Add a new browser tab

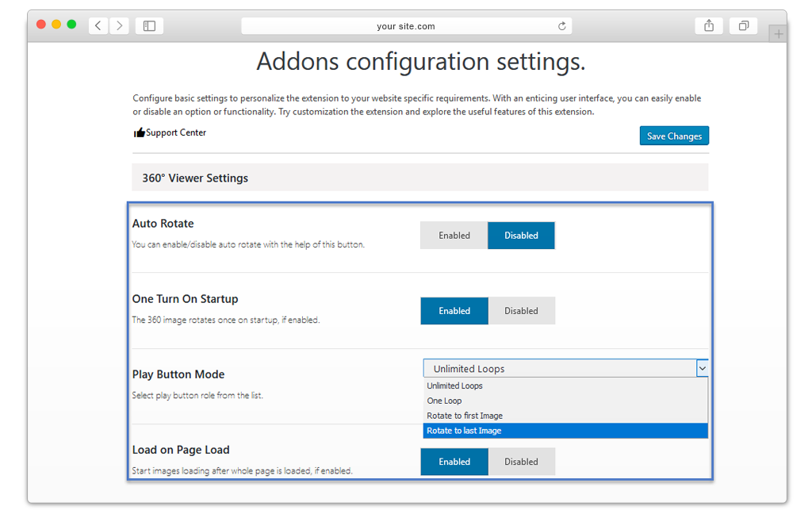(x=778, y=34)
